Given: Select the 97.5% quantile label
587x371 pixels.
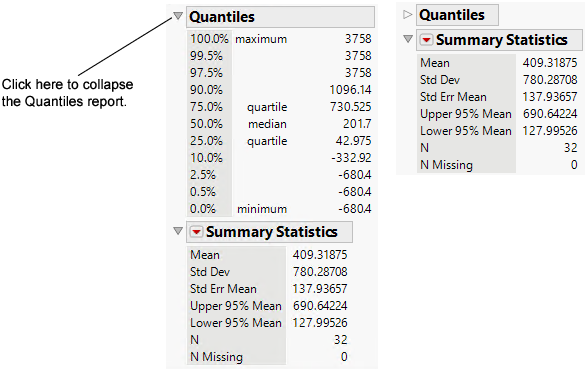Looking at the screenshot, I should 206,73.
